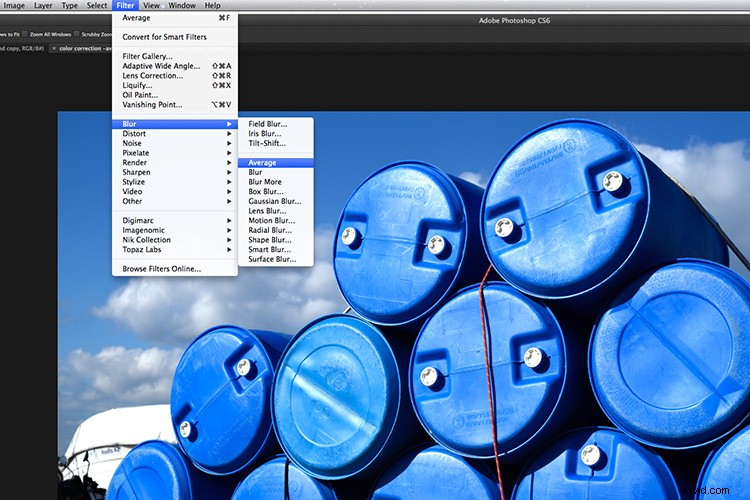The height and width of the screenshot is (500, 750).
Task: Open the Image menu
Action: point(14,5)
